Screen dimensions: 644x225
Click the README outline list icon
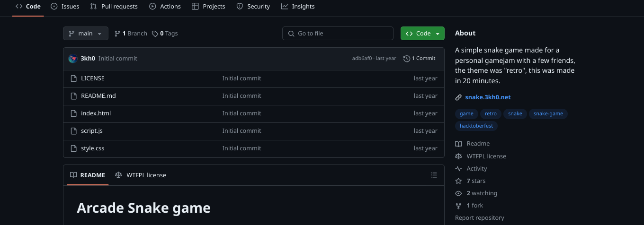pyautogui.click(x=433, y=175)
